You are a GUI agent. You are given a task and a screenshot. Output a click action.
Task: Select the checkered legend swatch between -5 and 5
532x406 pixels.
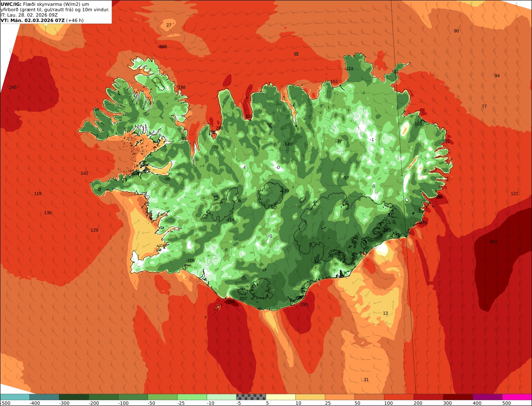tap(251, 397)
